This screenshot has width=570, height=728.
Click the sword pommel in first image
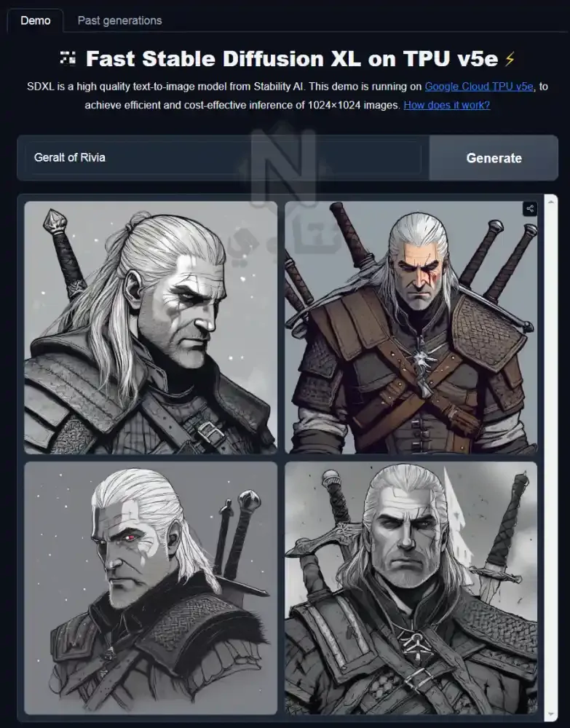point(55,220)
